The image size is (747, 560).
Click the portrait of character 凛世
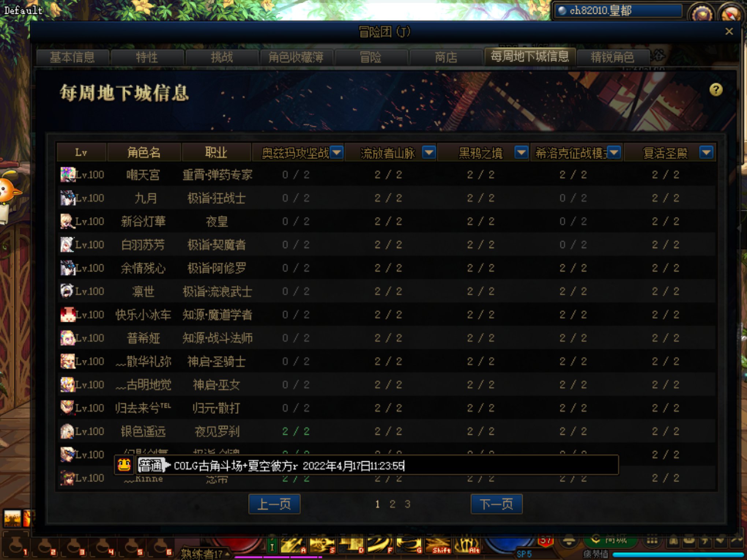(x=67, y=291)
